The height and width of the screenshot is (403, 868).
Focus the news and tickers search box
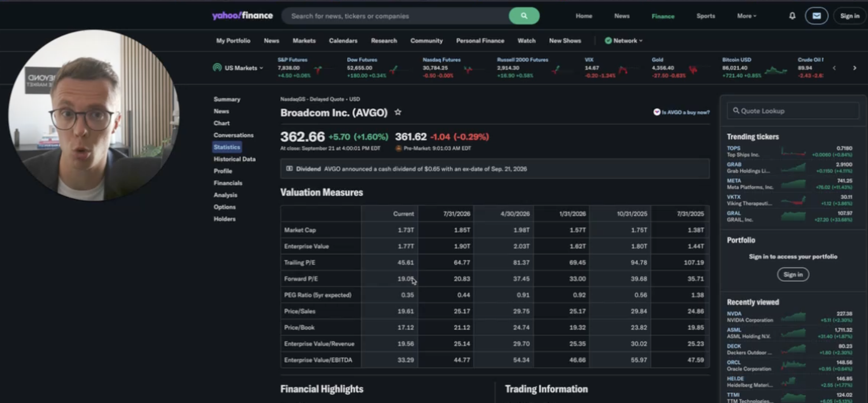click(x=395, y=16)
